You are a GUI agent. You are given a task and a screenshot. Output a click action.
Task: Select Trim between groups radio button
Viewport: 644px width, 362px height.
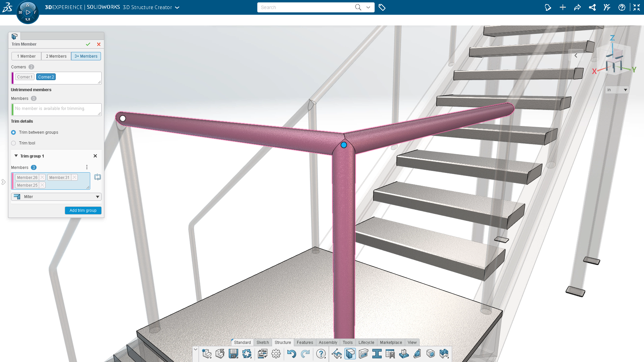point(13,132)
